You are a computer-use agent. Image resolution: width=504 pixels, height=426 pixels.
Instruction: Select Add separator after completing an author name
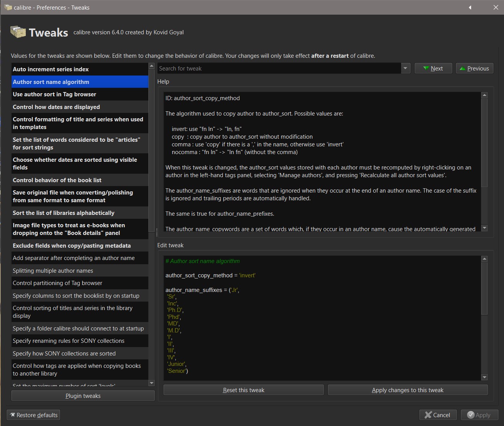(80, 258)
